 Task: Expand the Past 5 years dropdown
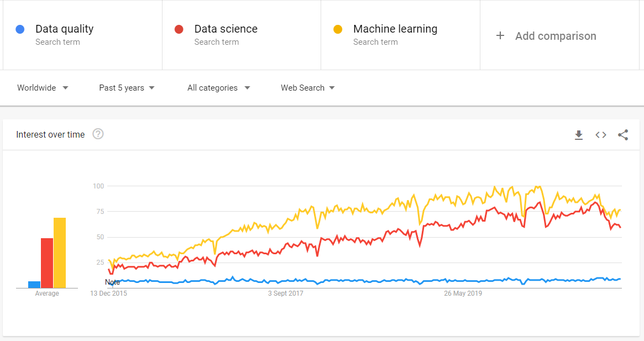[127, 88]
